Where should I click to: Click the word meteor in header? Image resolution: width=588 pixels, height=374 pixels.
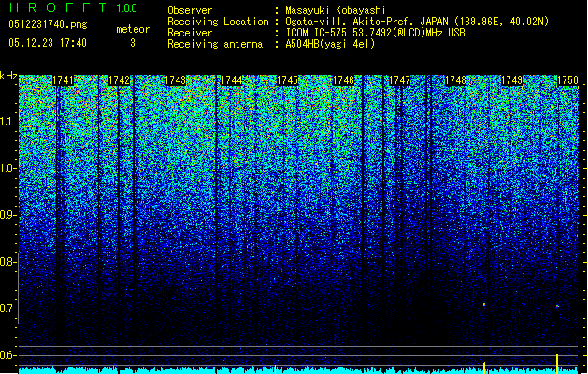click(133, 29)
